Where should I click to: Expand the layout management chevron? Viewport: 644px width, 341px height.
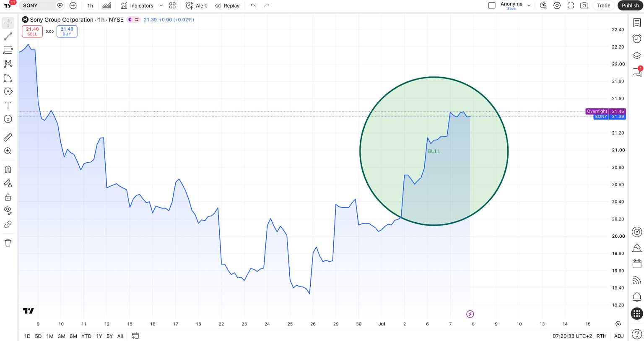(x=529, y=5)
